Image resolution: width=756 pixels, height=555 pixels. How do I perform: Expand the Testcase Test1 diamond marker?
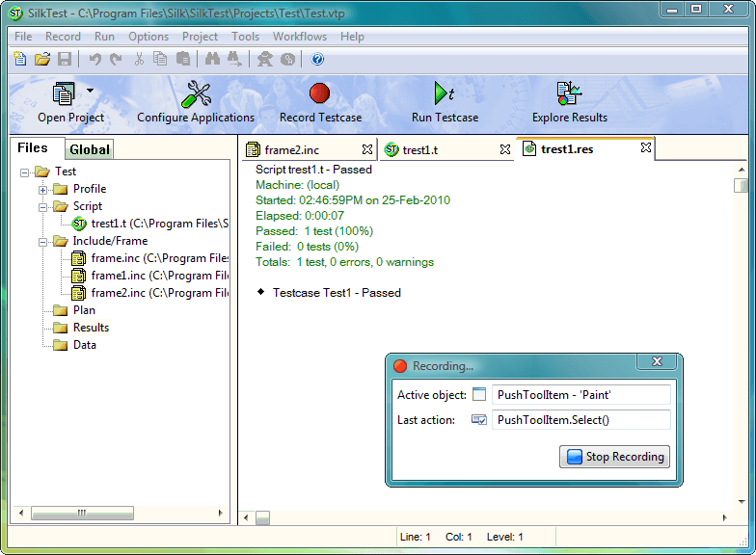pos(260,291)
